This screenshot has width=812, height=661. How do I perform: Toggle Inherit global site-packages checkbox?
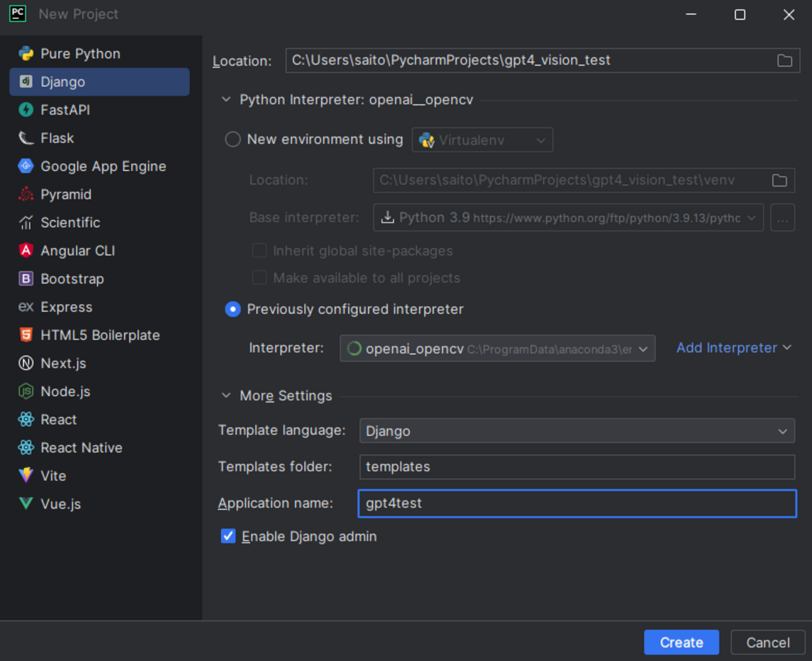point(259,251)
